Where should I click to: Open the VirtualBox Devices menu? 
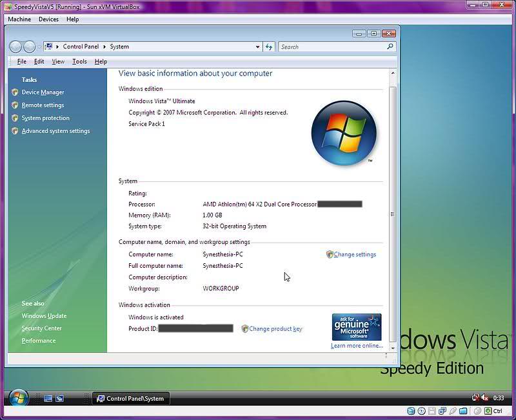pyautogui.click(x=48, y=19)
